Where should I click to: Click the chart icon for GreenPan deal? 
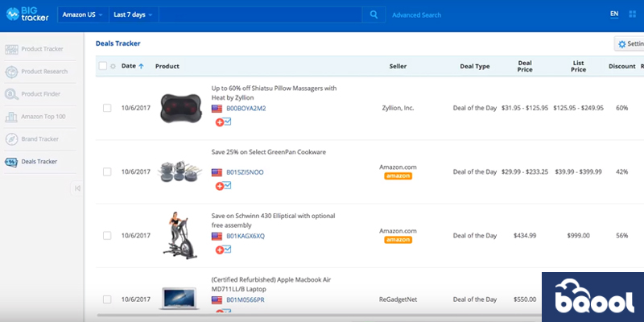tap(228, 185)
